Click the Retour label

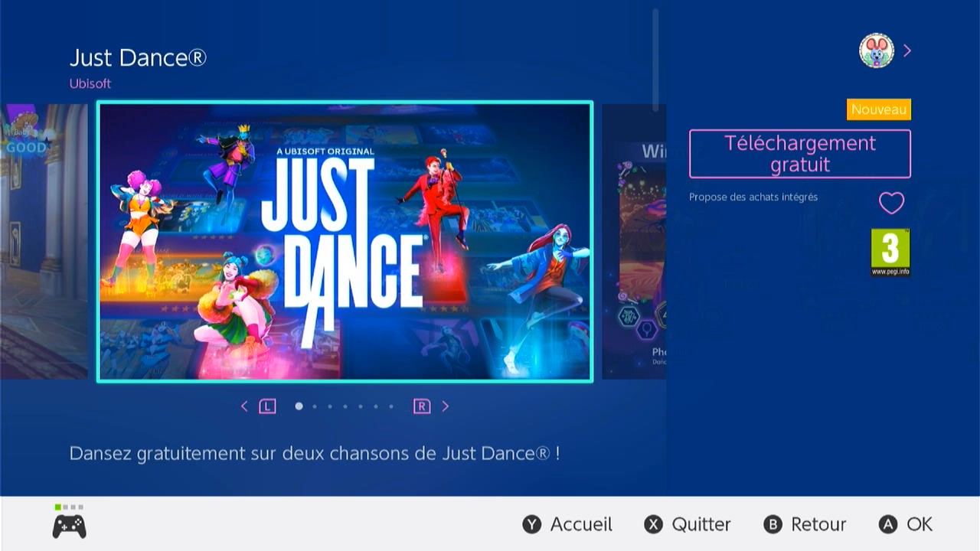click(x=818, y=524)
